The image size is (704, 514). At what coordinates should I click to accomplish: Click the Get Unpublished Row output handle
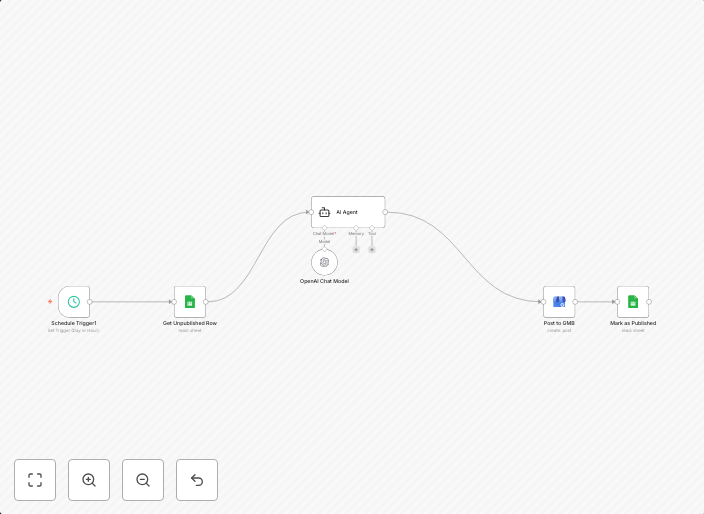(x=206, y=302)
